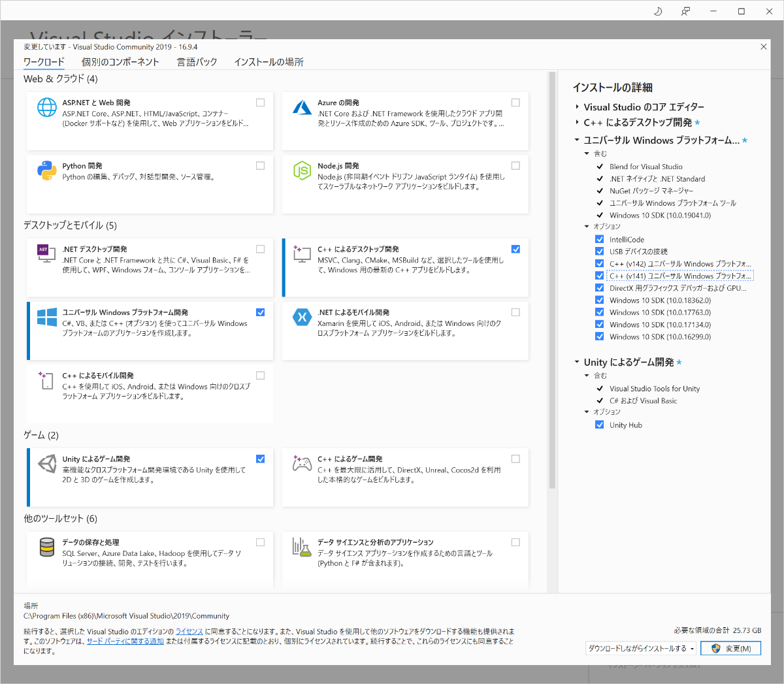Switch to インストールの場所 tab
The image size is (784, 684).
click(269, 62)
